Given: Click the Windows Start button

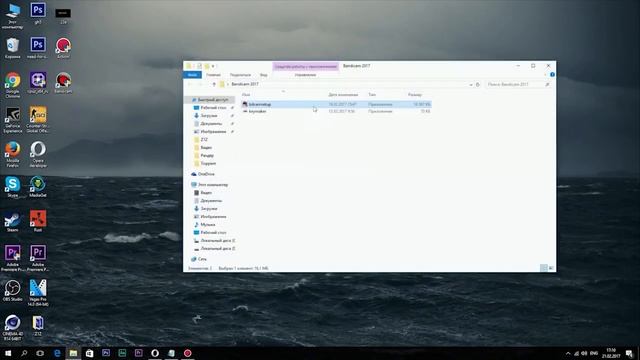Looking at the screenshot, I should (x=8, y=353).
